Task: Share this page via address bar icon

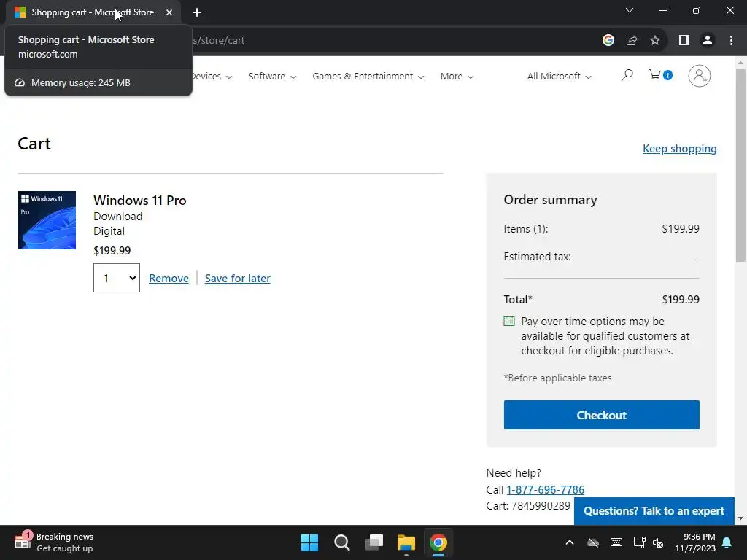Action: tap(632, 41)
